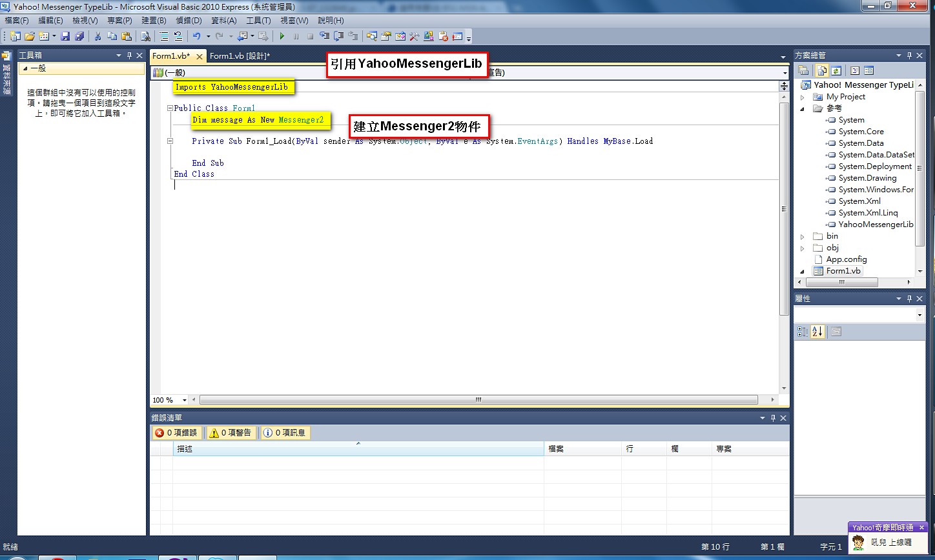Click the Open File folder icon
This screenshot has width=935, height=560.
tap(30, 36)
